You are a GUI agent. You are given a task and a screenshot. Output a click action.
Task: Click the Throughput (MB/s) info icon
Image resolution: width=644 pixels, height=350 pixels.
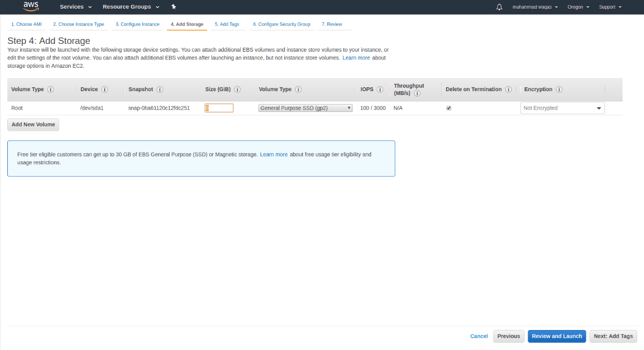click(x=418, y=93)
